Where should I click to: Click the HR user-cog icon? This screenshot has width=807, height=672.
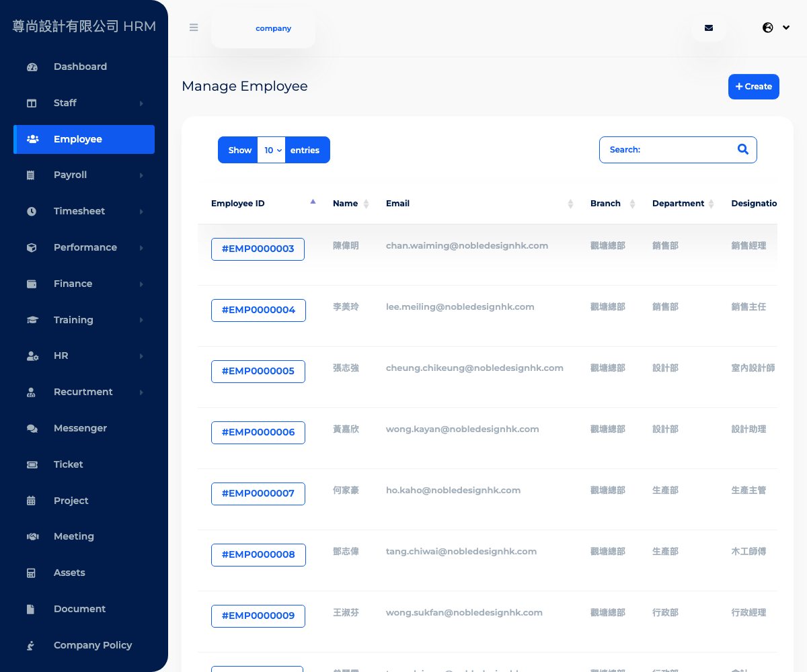[x=32, y=356]
